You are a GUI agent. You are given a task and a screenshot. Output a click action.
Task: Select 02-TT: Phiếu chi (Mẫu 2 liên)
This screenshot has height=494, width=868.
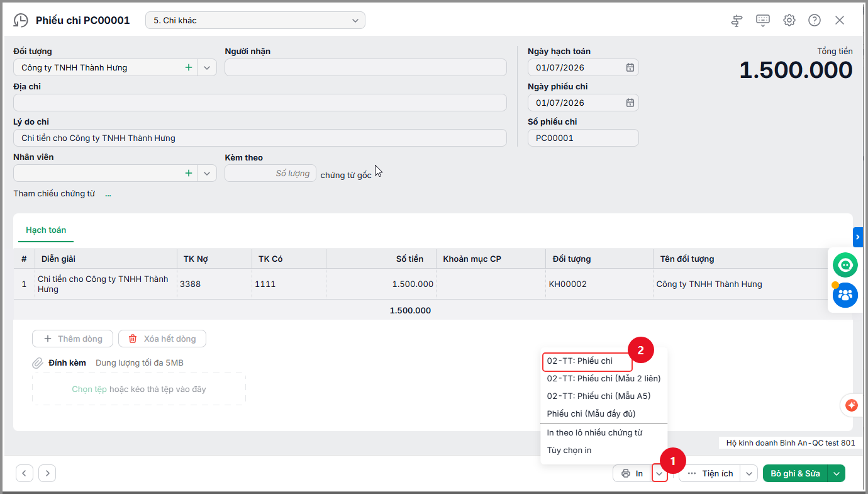(x=604, y=379)
